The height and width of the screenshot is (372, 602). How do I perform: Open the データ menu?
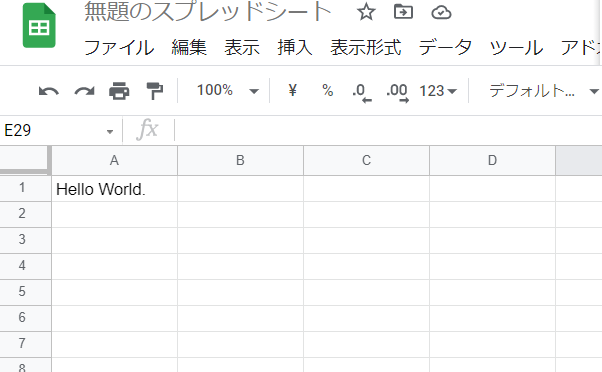coord(445,48)
